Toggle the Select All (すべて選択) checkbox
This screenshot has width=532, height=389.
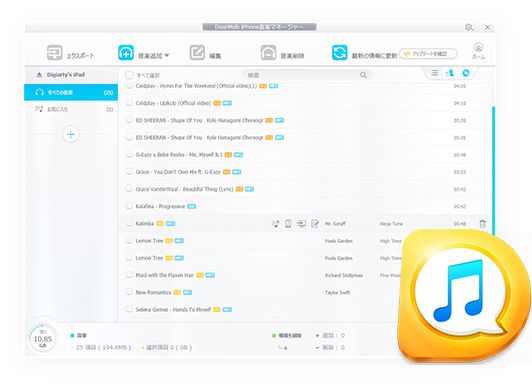pyautogui.click(x=129, y=75)
